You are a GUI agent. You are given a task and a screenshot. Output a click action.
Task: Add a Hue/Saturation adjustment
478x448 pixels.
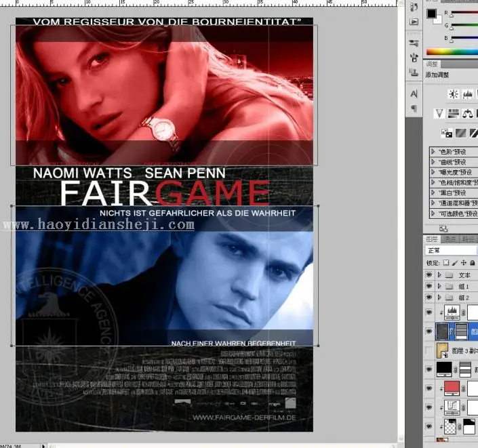click(454, 114)
